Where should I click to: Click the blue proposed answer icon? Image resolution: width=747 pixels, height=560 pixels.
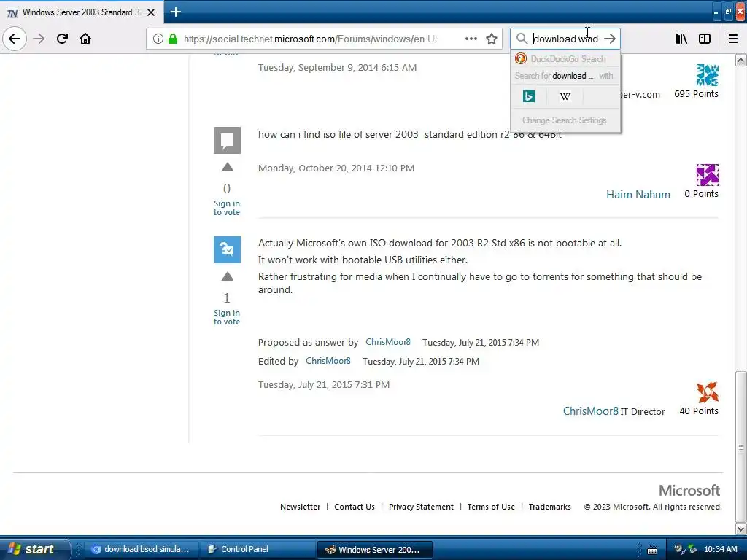(x=228, y=249)
